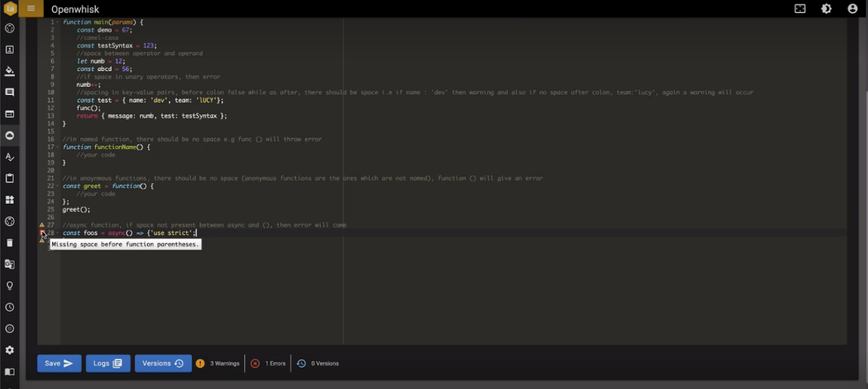Click the const test object line 11
The width and height of the screenshot is (868, 389).
click(x=150, y=100)
